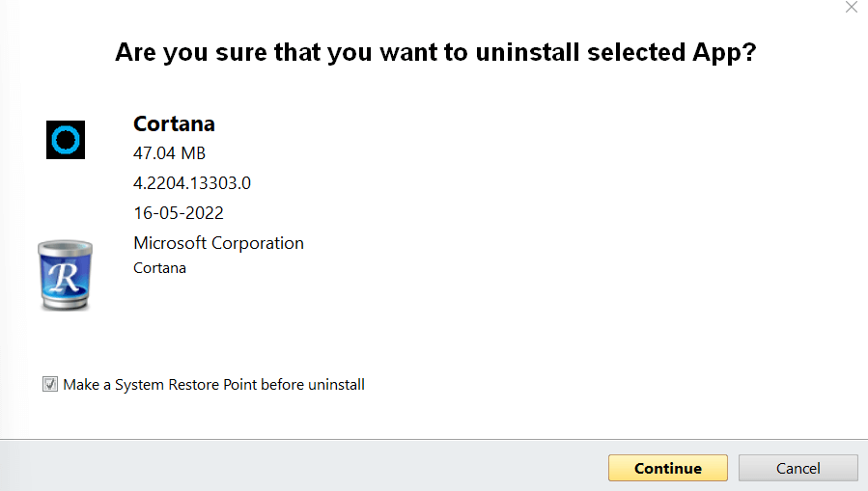The image size is (868, 491).
Task: Click the Revo Uninstaller trash bin icon
Action: (x=67, y=275)
